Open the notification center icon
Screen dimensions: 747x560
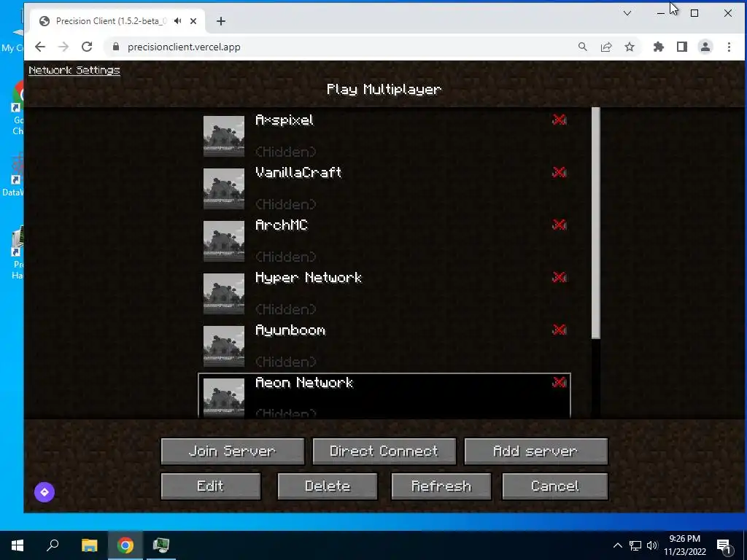724,546
